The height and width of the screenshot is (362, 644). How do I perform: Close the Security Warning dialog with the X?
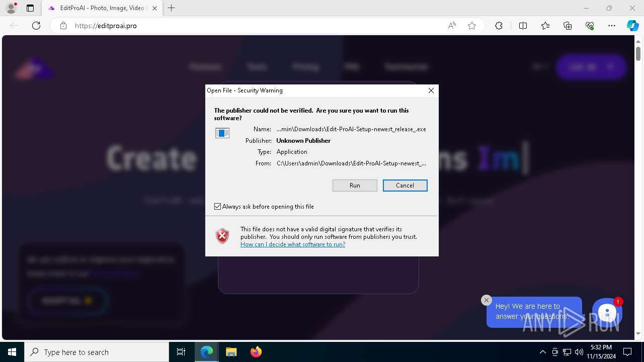click(431, 90)
